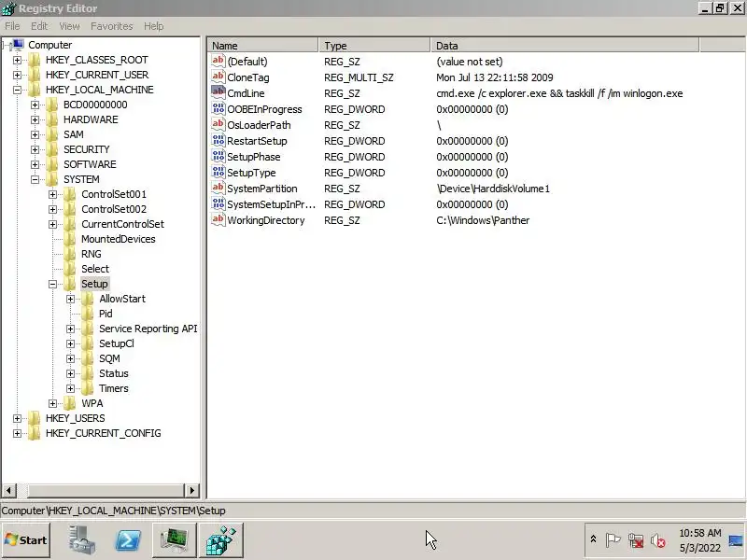Viewport: 747px width, 560px height.
Task: Open the File menu
Action: coord(12,26)
